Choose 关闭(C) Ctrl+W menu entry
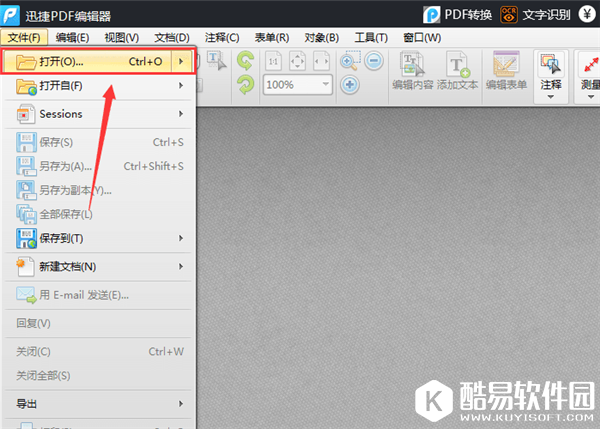Screen dimensions: 600x429 pos(98,351)
